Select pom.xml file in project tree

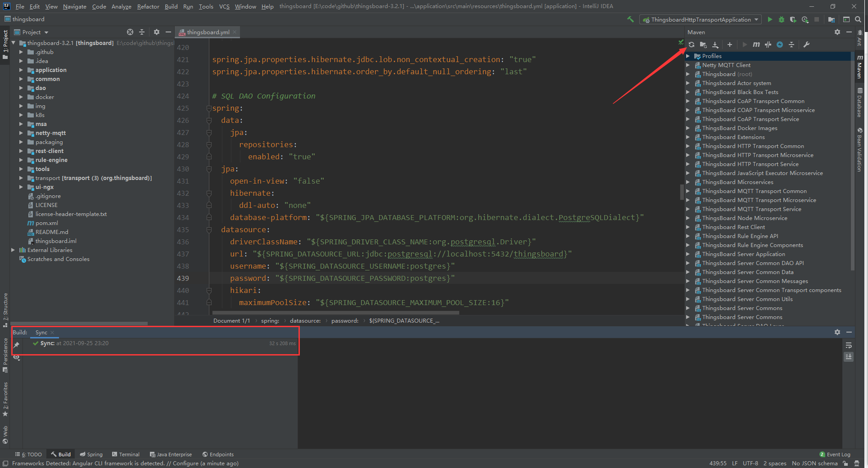pyautogui.click(x=46, y=223)
